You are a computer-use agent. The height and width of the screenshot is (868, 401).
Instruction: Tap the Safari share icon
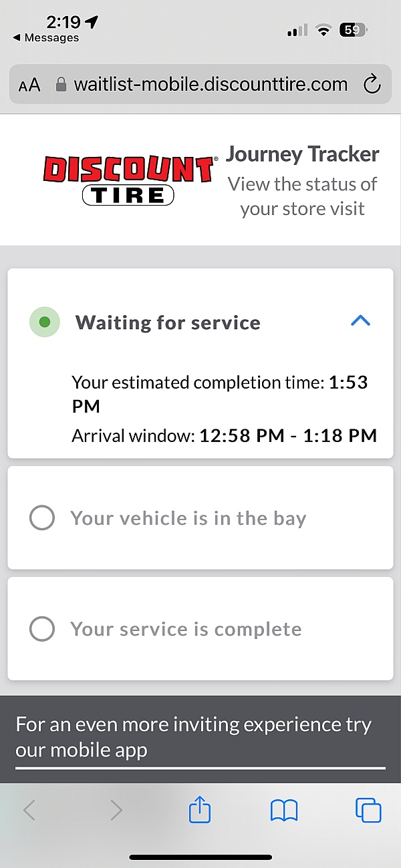200,811
